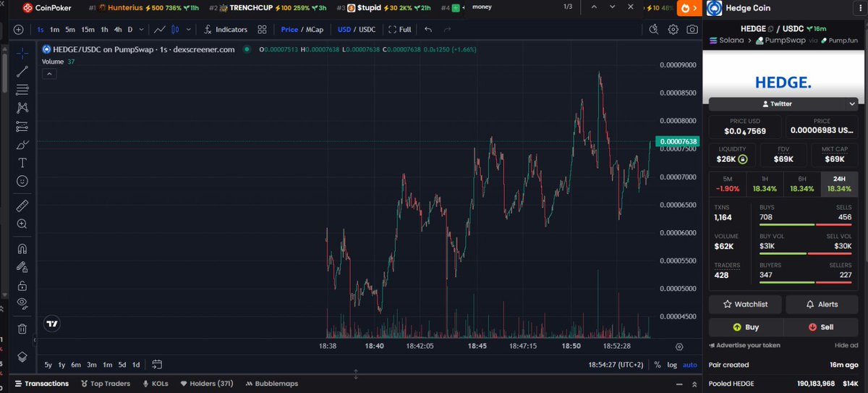Open the Bubblemaps tab
Image resolution: width=868 pixels, height=393 pixels.
(x=271, y=384)
